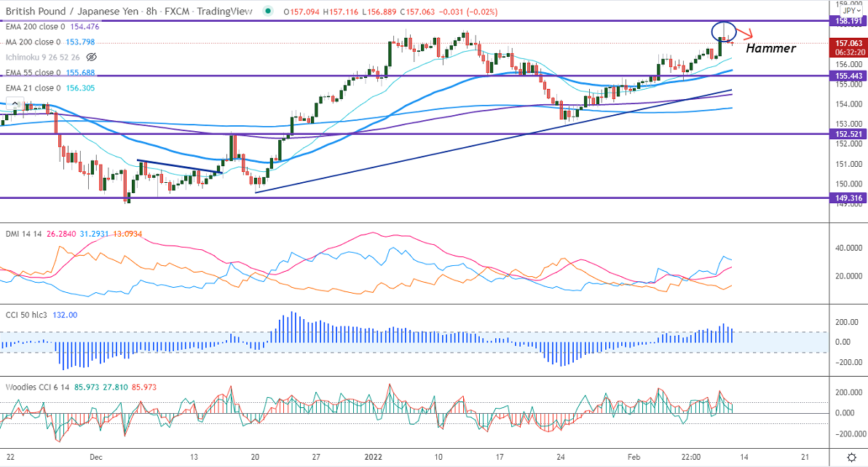The image size is (868, 467).
Task: Click the open price O157.094
Action: point(301,12)
